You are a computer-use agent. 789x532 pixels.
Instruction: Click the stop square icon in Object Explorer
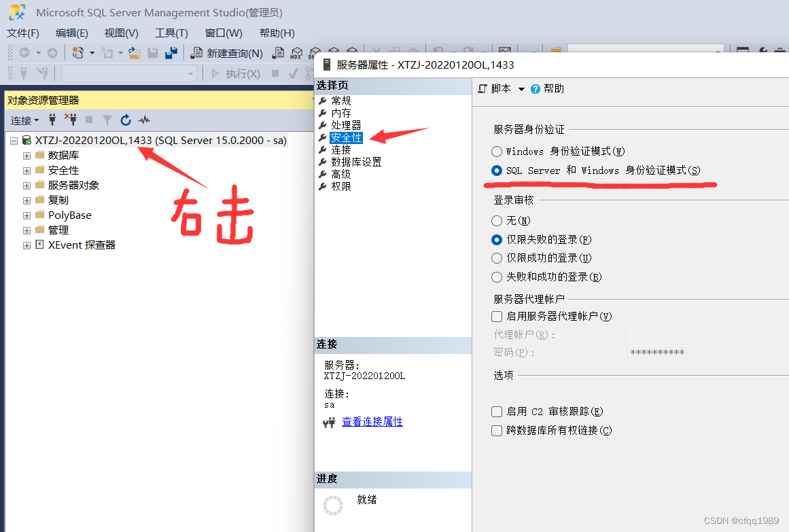pyautogui.click(x=89, y=120)
